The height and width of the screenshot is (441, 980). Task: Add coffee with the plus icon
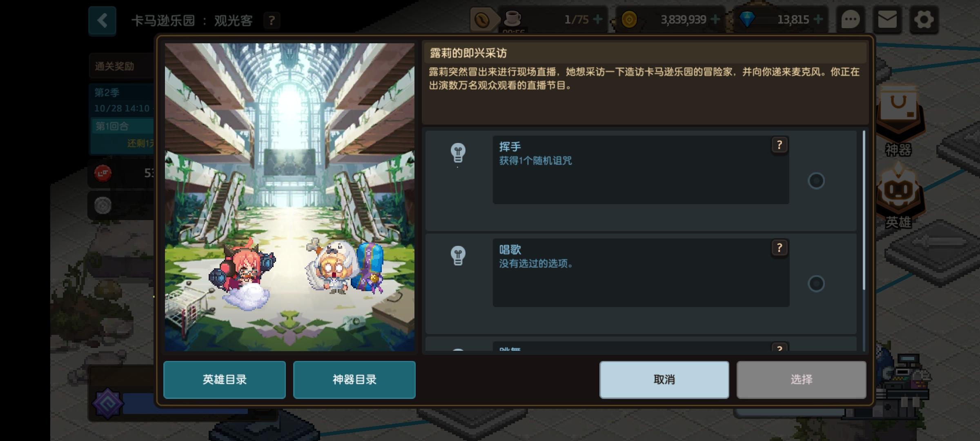click(x=597, y=19)
